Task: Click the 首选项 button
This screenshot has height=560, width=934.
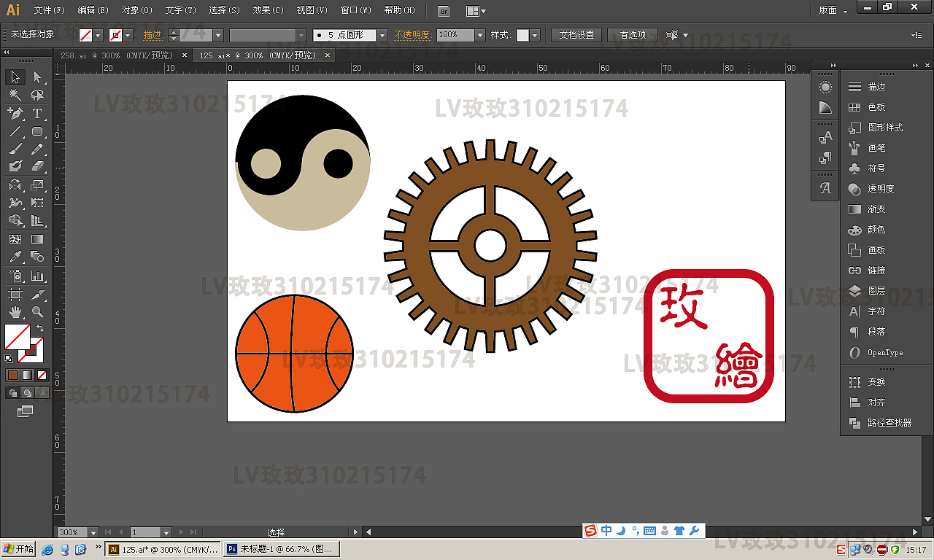Action: point(633,35)
